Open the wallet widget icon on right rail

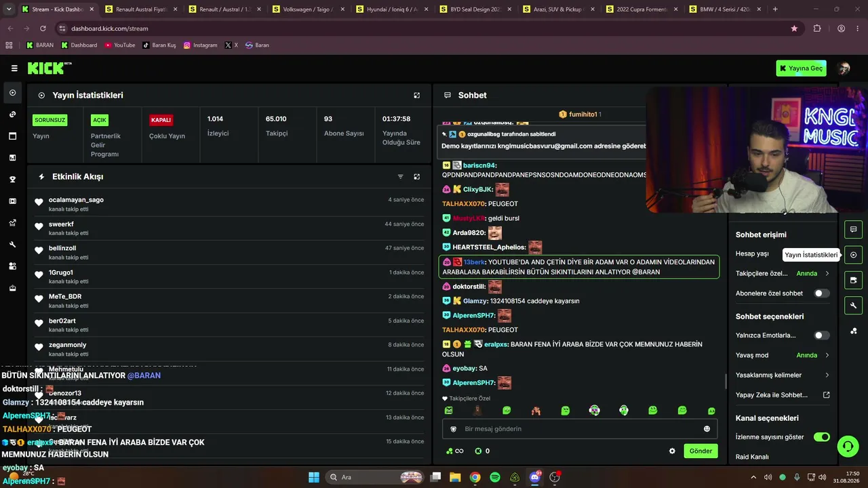(854, 280)
